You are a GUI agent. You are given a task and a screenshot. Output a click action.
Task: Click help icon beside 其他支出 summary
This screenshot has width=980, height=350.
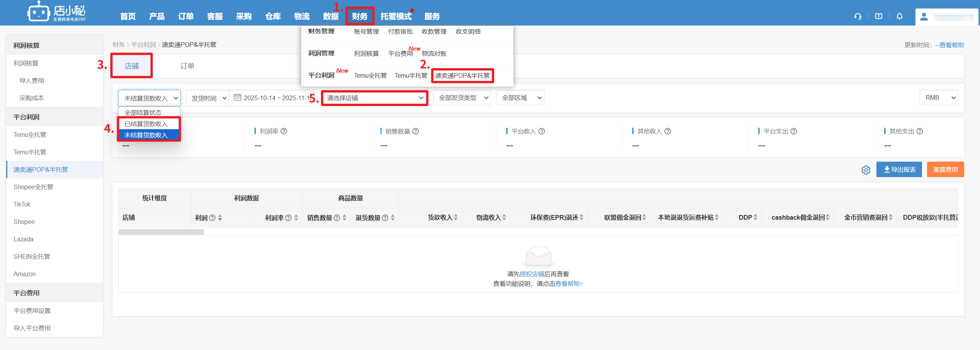[x=920, y=131]
